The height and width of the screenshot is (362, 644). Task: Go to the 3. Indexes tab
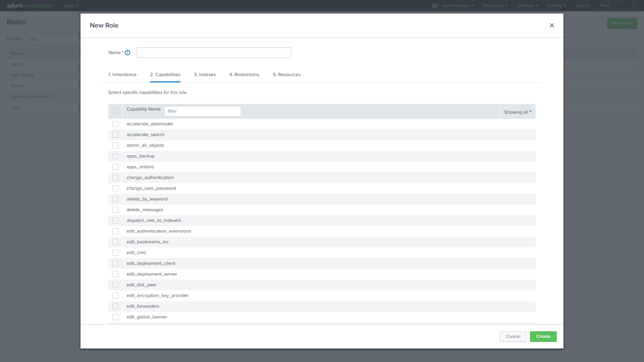tap(205, 75)
